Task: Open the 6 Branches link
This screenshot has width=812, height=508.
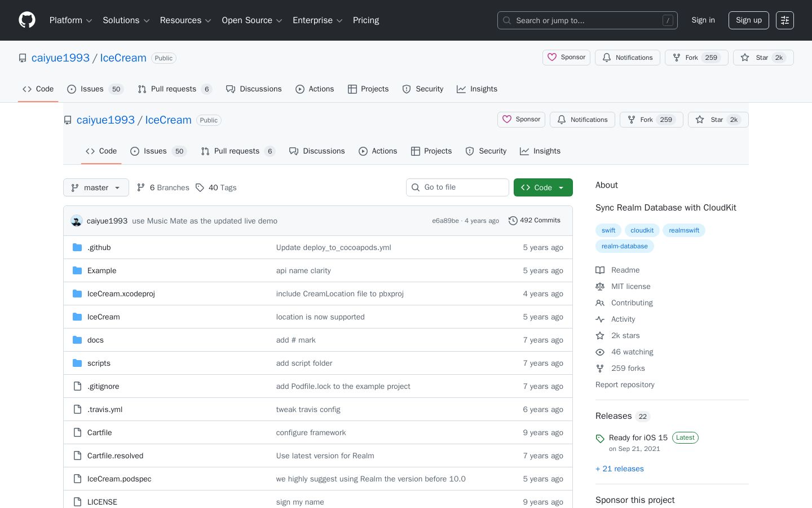Action: pyautogui.click(x=163, y=187)
